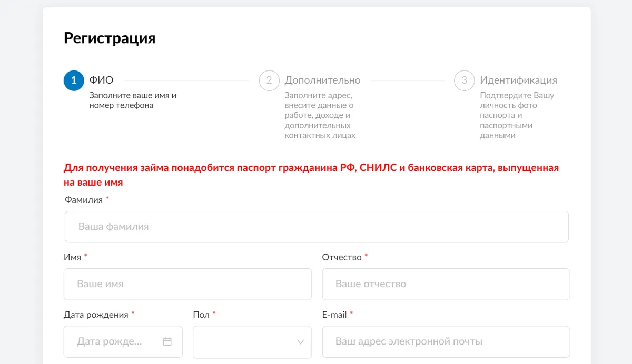Click the ФИО step title

pyautogui.click(x=101, y=80)
